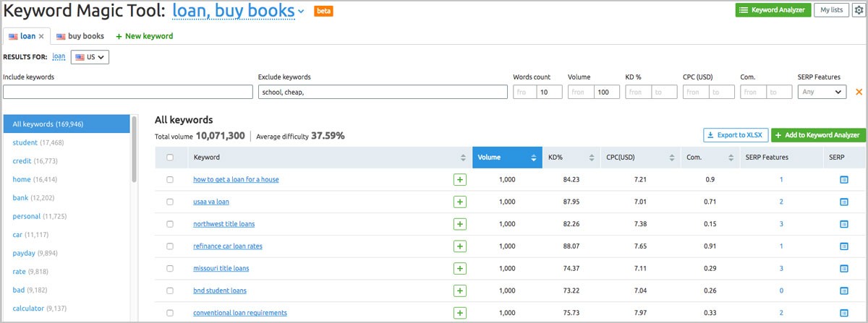Viewport: 868px width, 323px height.
Task: Tick checkbox for 'how to get a loan for a house'
Action: [170, 180]
